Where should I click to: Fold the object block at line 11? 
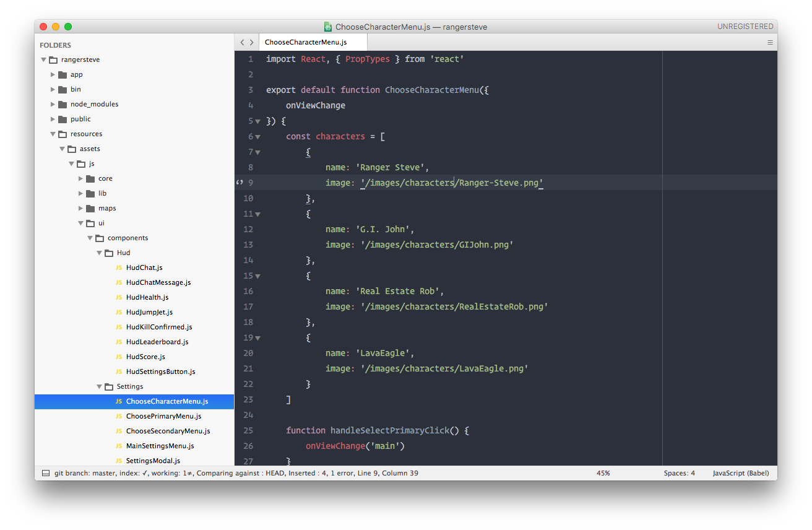257,214
